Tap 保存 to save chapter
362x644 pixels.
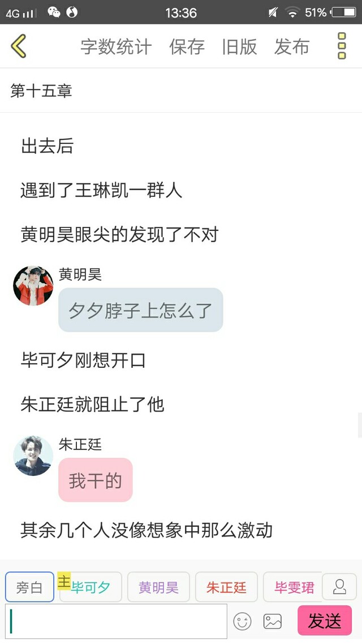click(187, 47)
